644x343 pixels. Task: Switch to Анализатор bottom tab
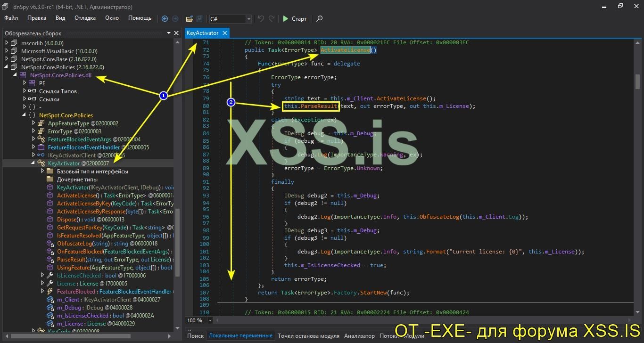pos(359,335)
